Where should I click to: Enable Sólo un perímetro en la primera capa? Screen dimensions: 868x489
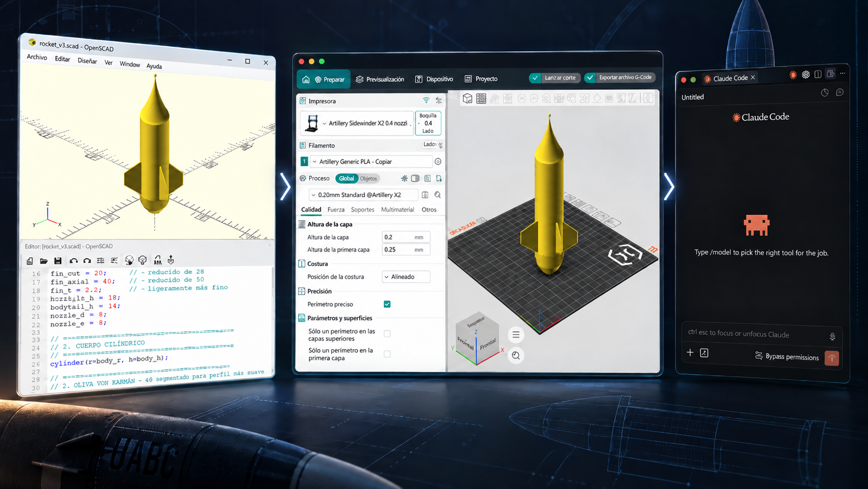point(387,354)
